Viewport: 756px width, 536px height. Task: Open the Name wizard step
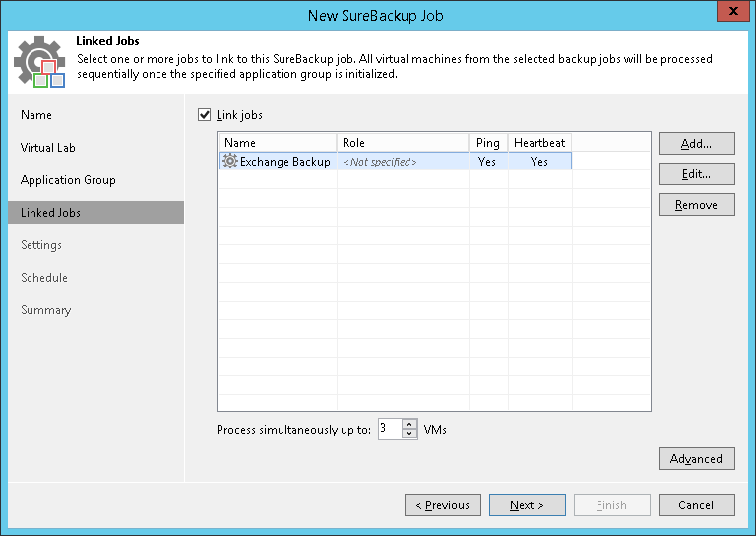tap(36, 115)
